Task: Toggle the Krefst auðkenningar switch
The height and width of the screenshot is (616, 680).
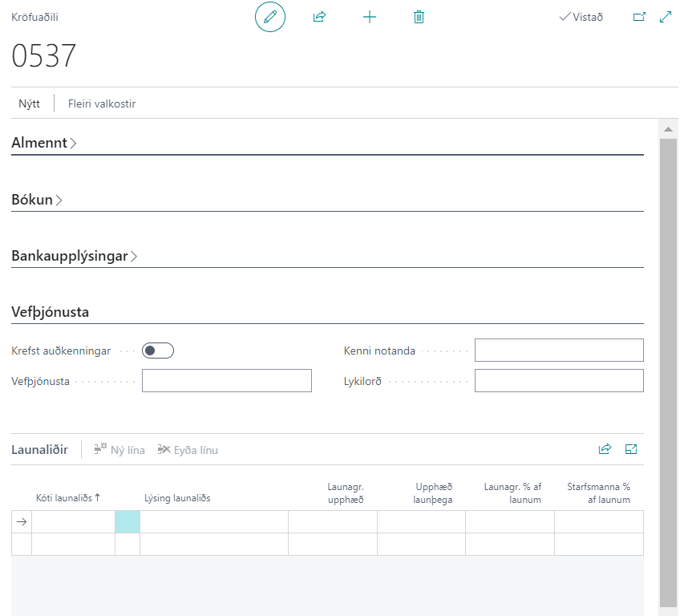Action: tap(158, 351)
